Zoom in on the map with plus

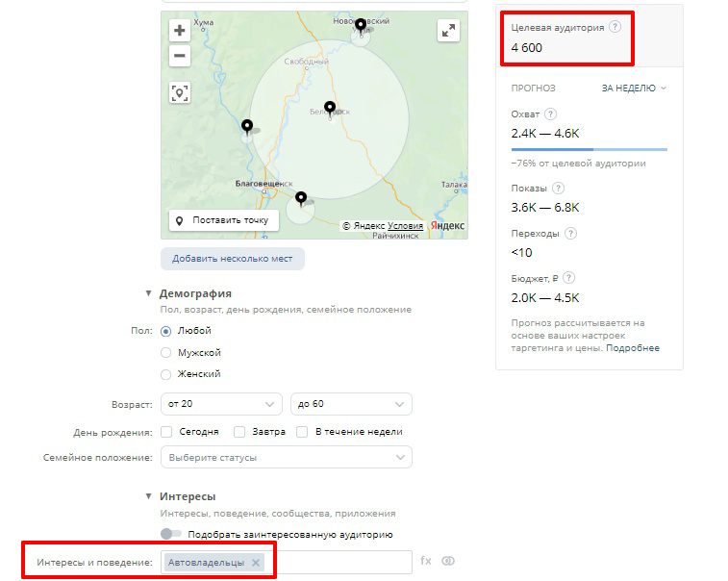click(180, 31)
